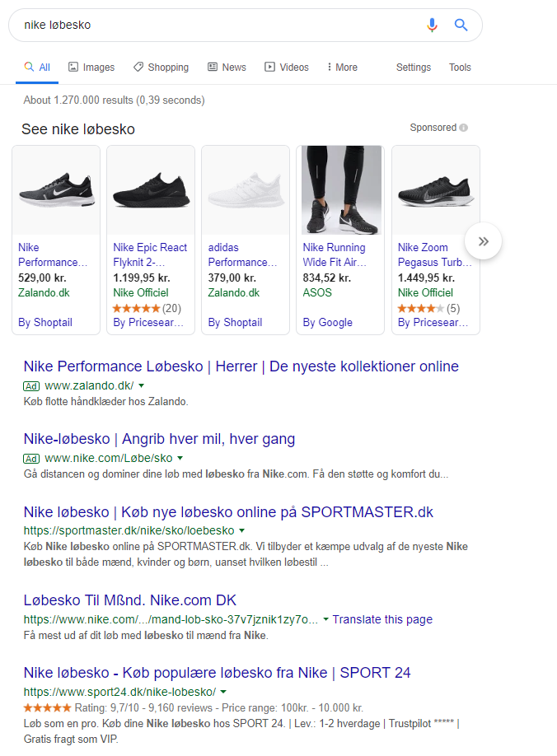Click the www.zalando.dk/ ad URL
Screen dimensions: 557x756
coord(89,385)
